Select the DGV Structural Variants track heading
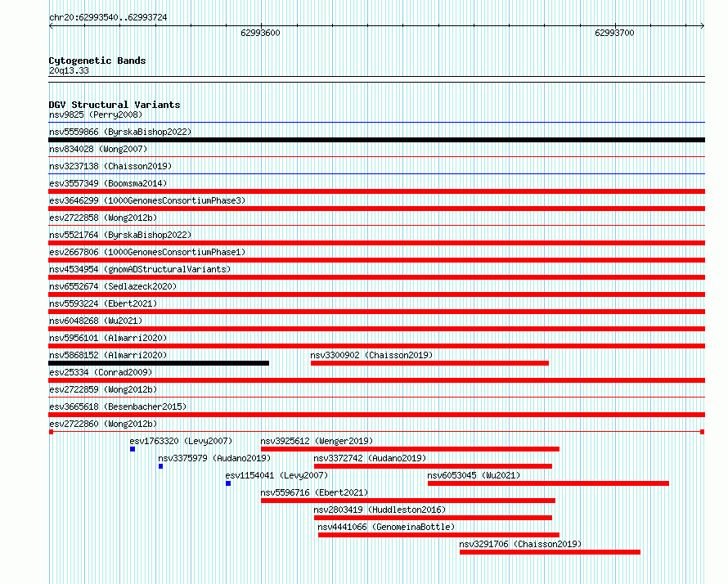This screenshot has width=728, height=584. (x=115, y=105)
